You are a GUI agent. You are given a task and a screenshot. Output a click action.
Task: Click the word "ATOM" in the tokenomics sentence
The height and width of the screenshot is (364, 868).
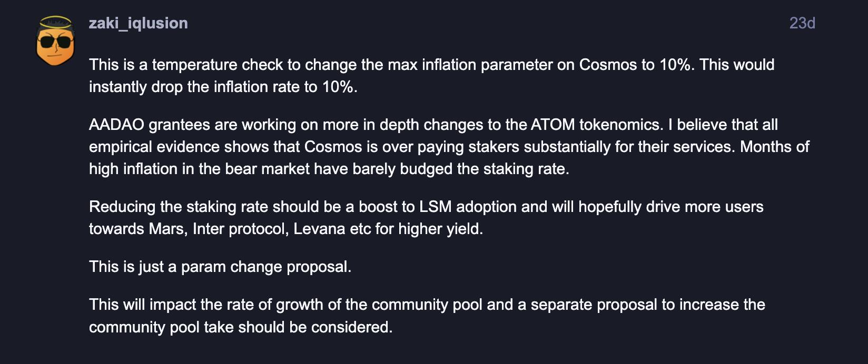click(553, 125)
